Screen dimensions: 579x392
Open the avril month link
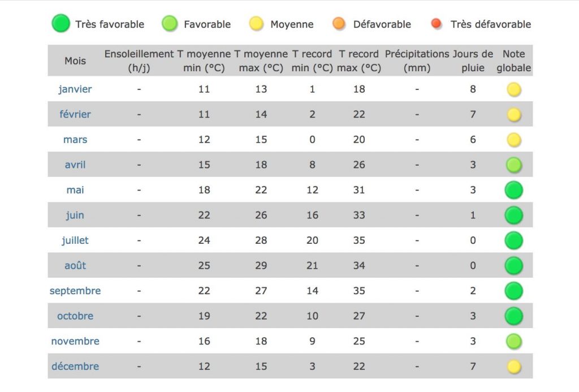pyautogui.click(x=75, y=165)
